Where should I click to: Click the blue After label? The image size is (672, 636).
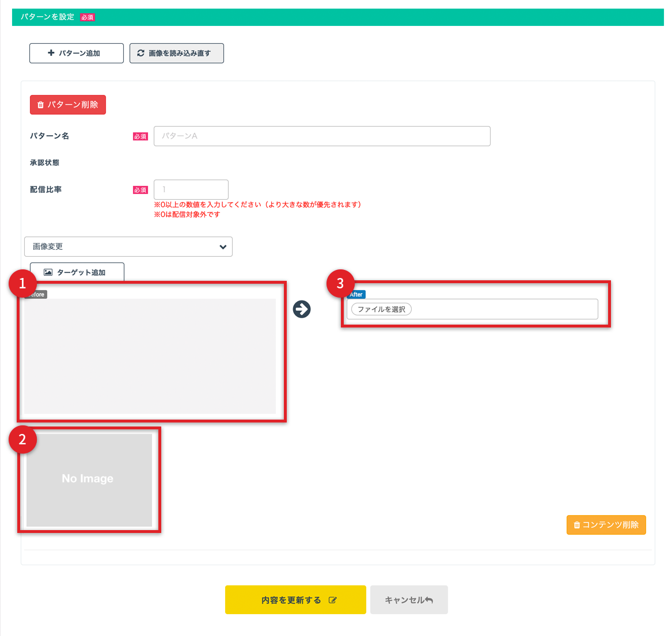[356, 294]
